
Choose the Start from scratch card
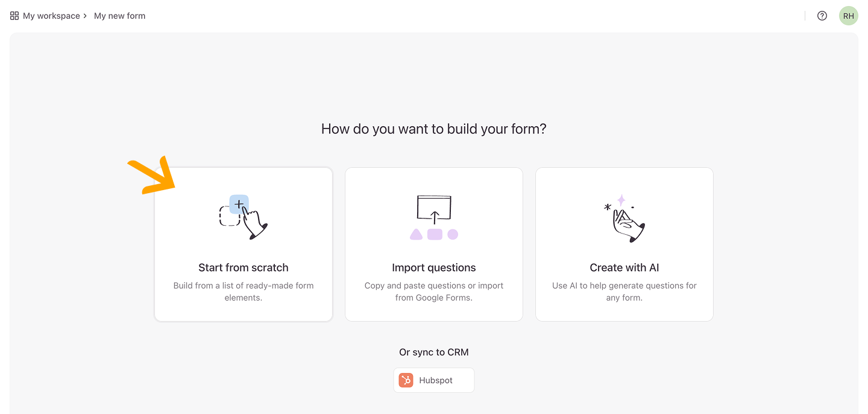pos(244,244)
